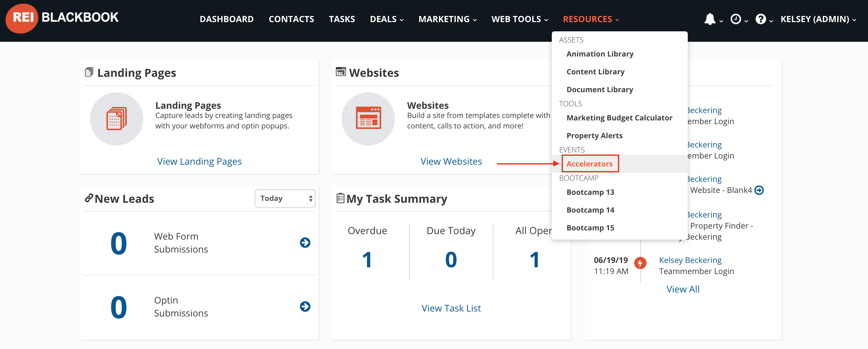The width and height of the screenshot is (868, 349).
Task: Click the 'Teammember Login' text under 06/19/19
Action: click(x=696, y=271)
